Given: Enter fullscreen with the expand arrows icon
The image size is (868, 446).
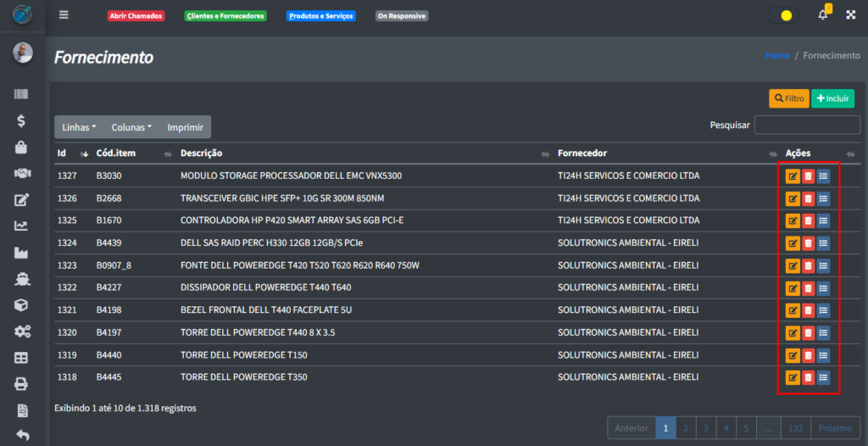Looking at the screenshot, I should click(x=850, y=15).
